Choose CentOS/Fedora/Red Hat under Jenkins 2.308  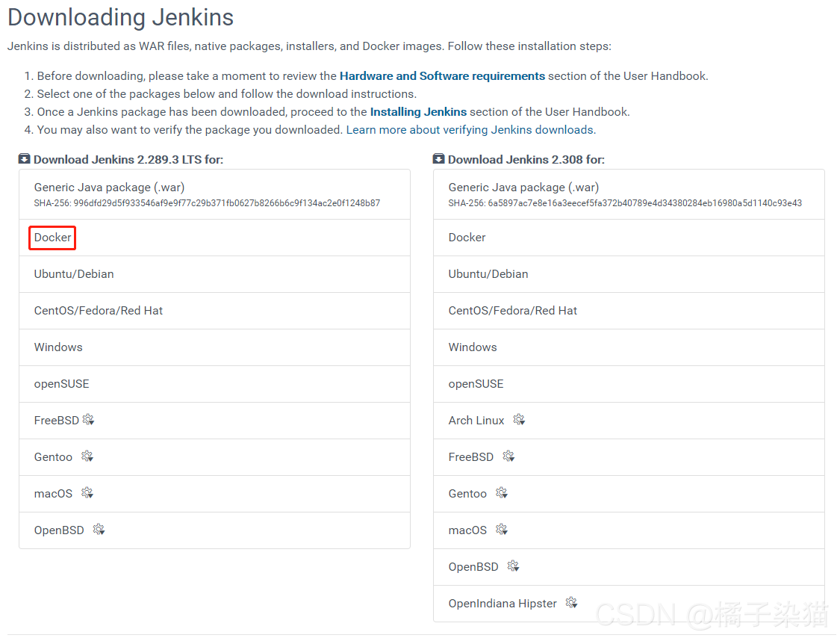click(x=629, y=311)
